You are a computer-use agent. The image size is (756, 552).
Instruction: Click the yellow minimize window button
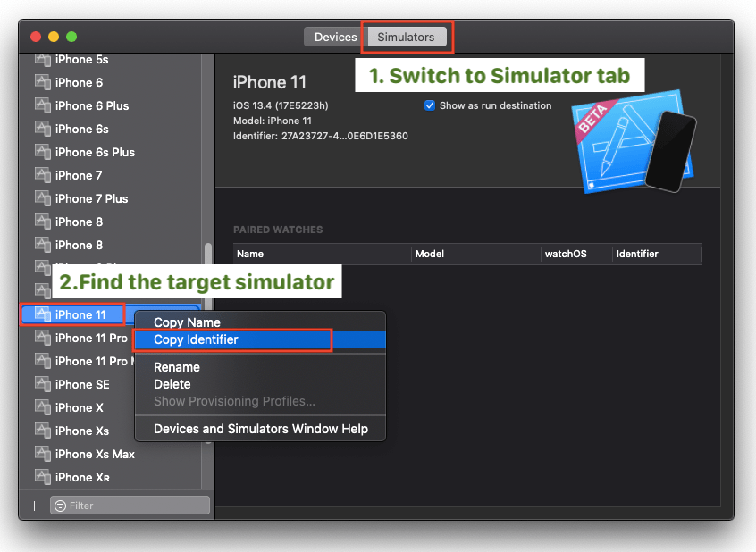click(x=54, y=37)
